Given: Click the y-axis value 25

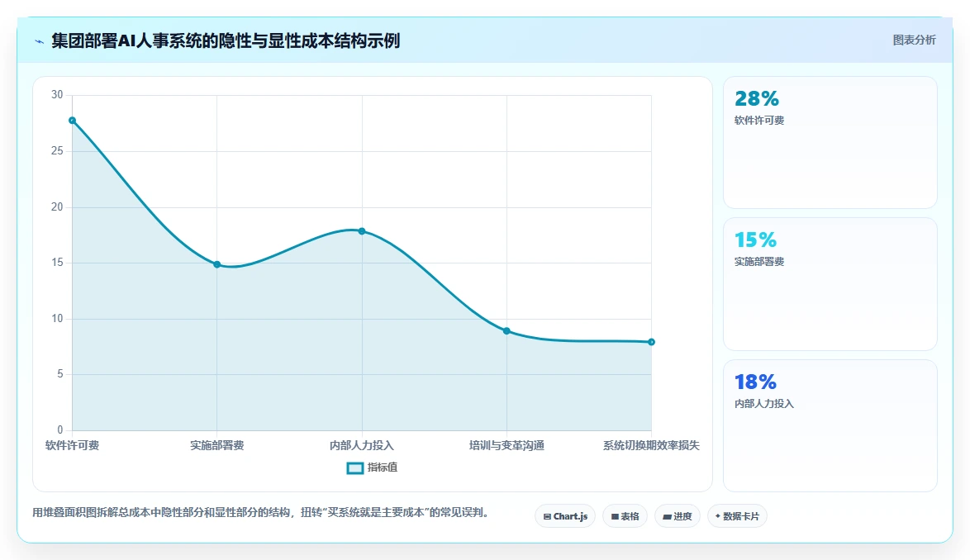Looking at the screenshot, I should click(x=57, y=151).
